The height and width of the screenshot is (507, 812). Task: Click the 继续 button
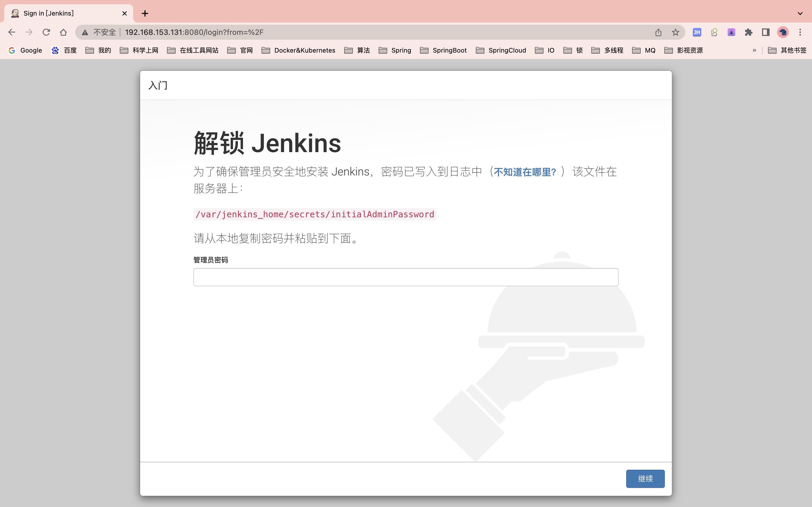pos(645,479)
